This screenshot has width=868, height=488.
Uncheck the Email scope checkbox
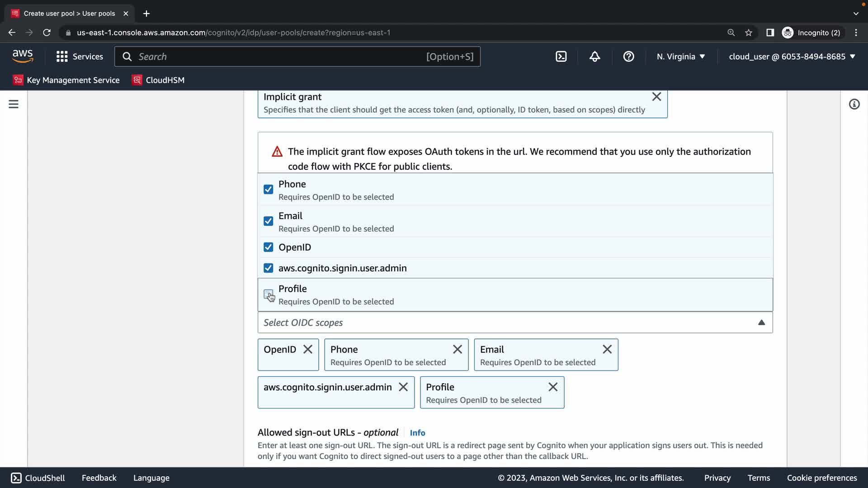(268, 221)
